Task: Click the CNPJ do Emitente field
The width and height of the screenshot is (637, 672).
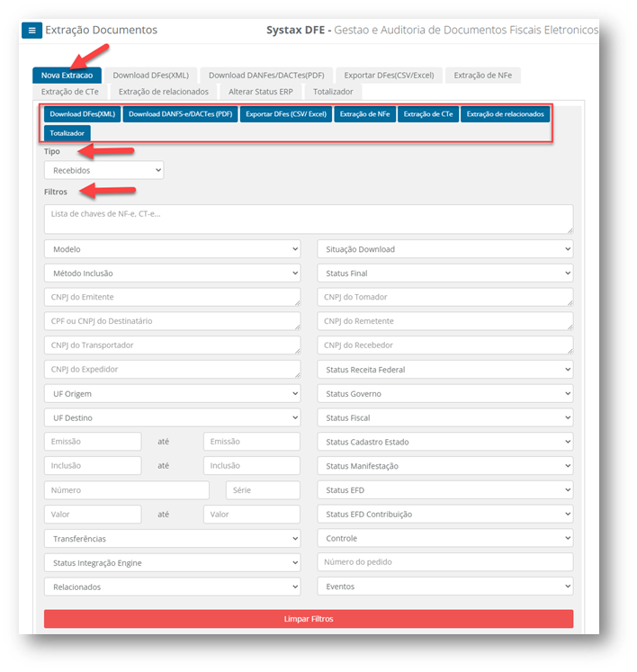Action: tap(173, 297)
